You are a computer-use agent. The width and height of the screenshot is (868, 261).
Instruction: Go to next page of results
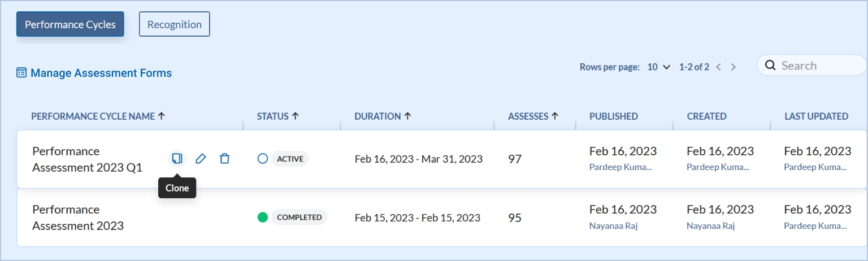(x=734, y=67)
